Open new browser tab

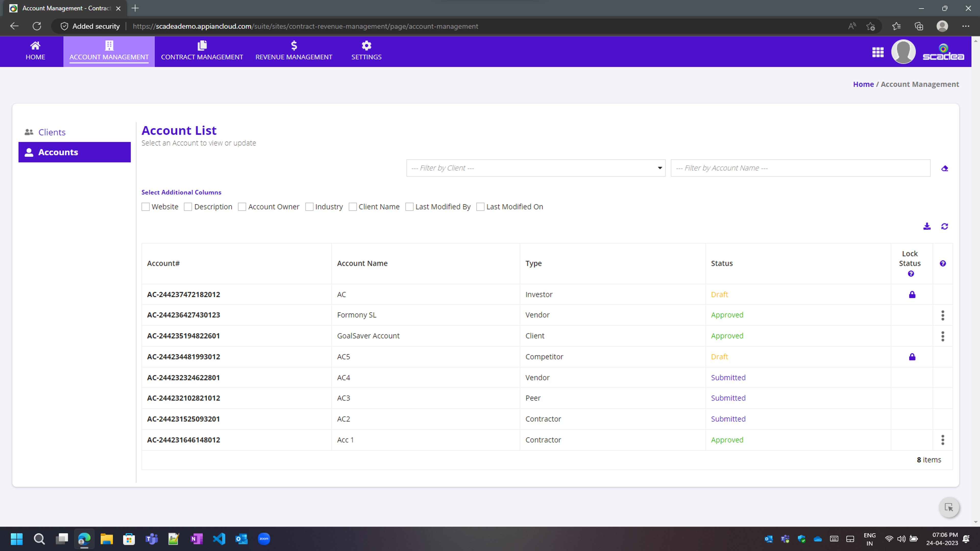click(x=135, y=8)
